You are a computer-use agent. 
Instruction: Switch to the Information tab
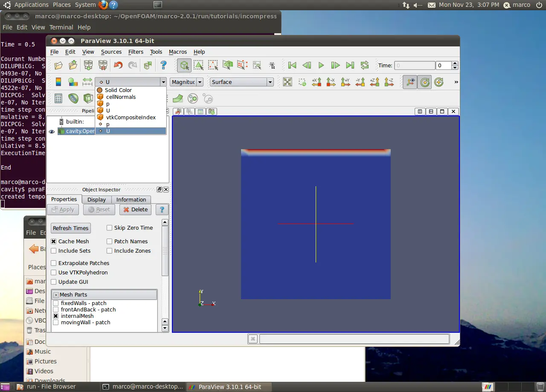click(131, 200)
